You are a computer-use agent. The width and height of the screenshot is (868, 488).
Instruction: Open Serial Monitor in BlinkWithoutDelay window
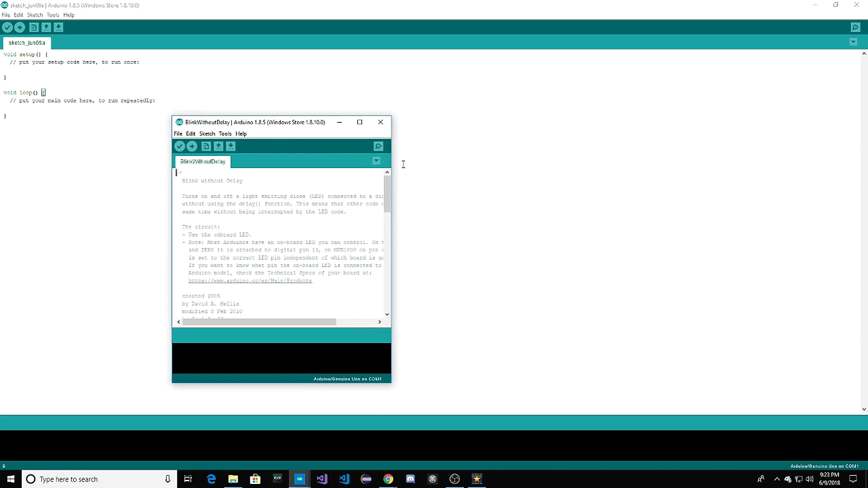click(378, 146)
